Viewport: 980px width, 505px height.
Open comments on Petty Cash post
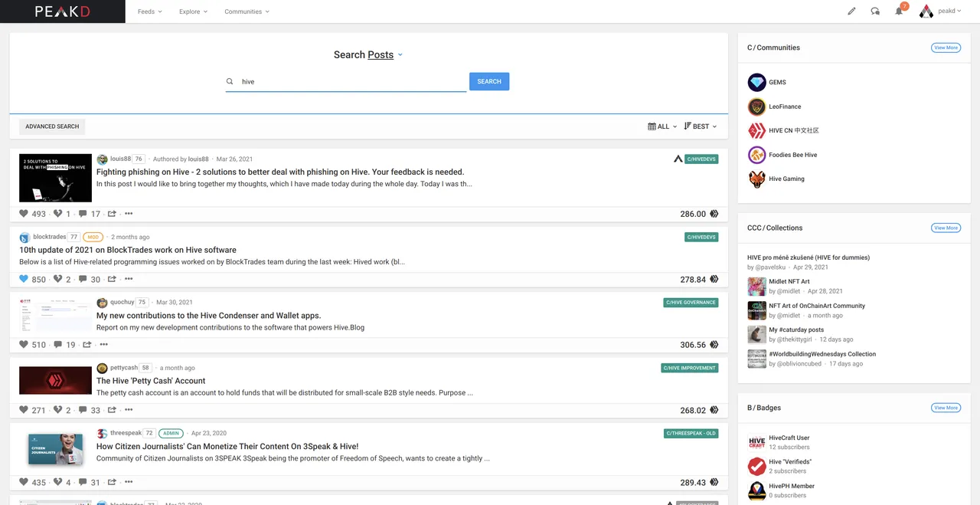click(83, 410)
